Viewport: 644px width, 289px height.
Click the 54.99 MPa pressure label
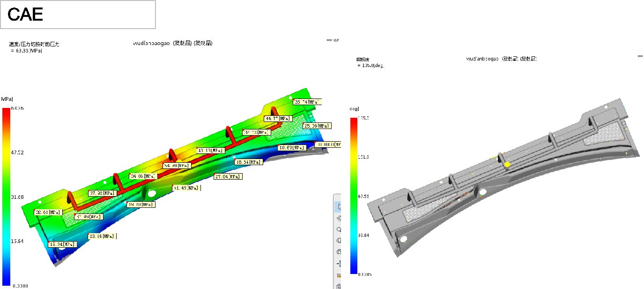click(x=176, y=166)
